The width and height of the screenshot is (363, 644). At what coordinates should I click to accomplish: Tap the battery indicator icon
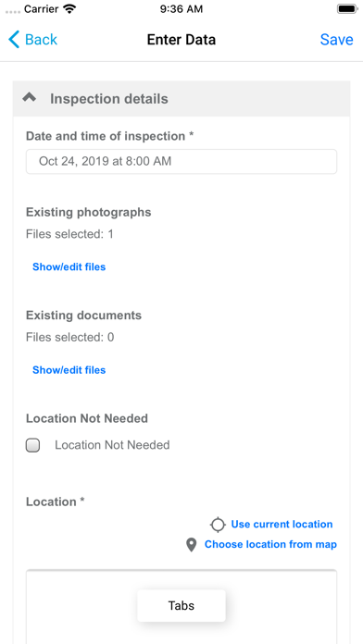tap(346, 8)
